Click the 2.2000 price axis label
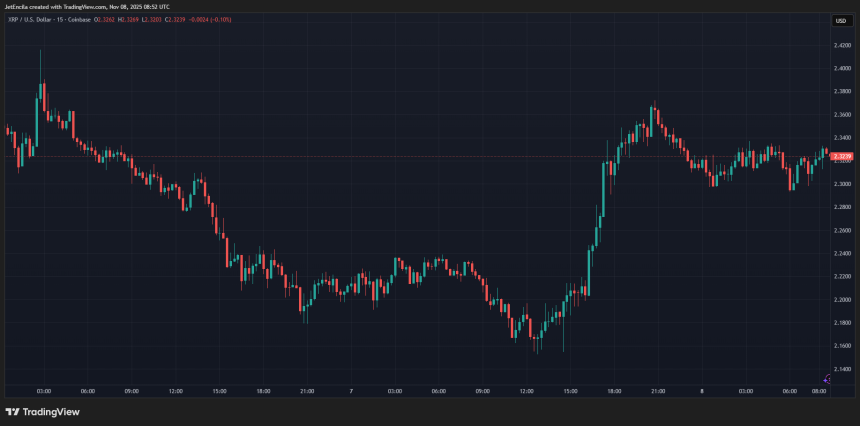This screenshot has width=860, height=426. [841, 299]
